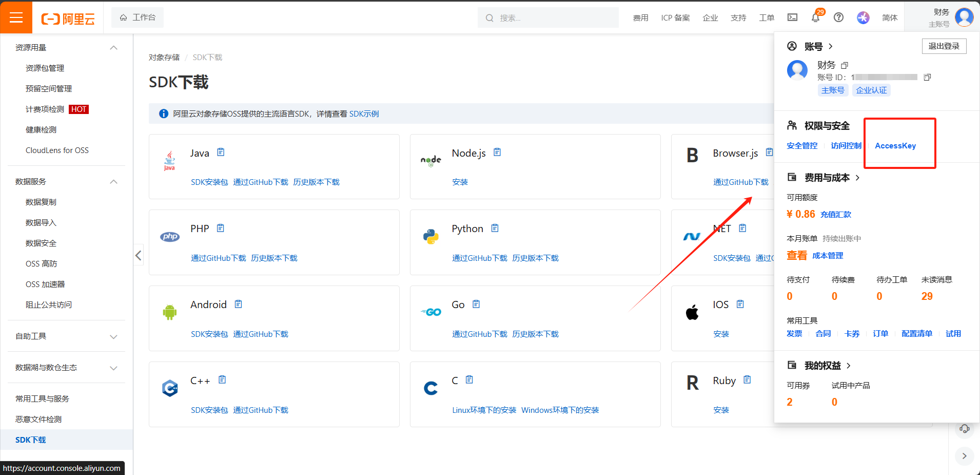Image resolution: width=980 pixels, height=475 pixels.
Task: Click Java SDK安装包 link
Action: point(209,182)
